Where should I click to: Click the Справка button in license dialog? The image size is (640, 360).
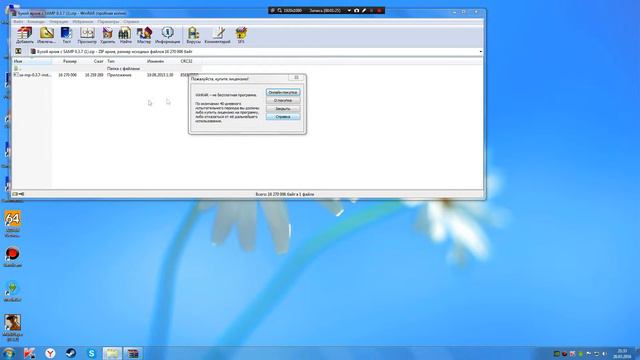click(x=283, y=117)
